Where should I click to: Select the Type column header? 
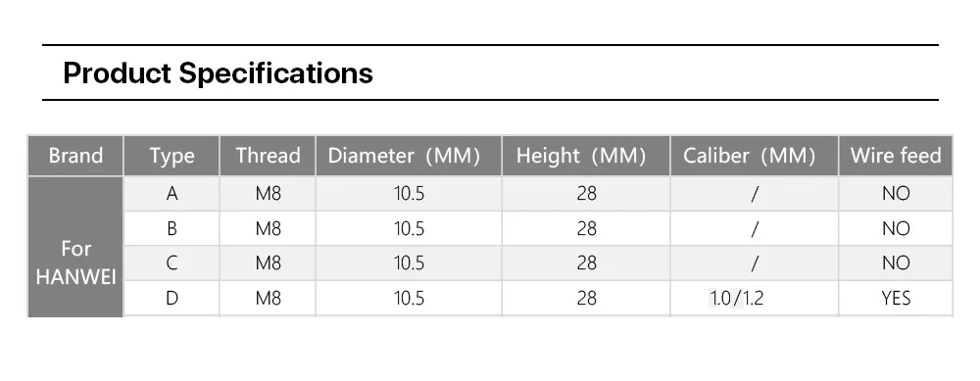pos(171,156)
